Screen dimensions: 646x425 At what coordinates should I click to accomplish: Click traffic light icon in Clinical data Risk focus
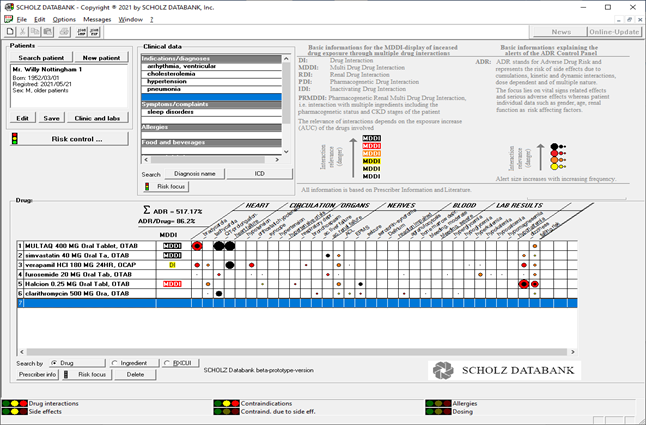147,187
